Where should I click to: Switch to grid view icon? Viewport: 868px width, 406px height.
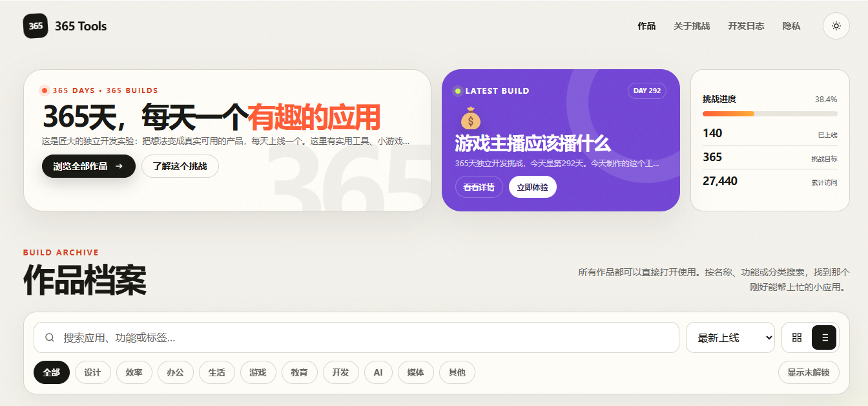click(797, 337)
